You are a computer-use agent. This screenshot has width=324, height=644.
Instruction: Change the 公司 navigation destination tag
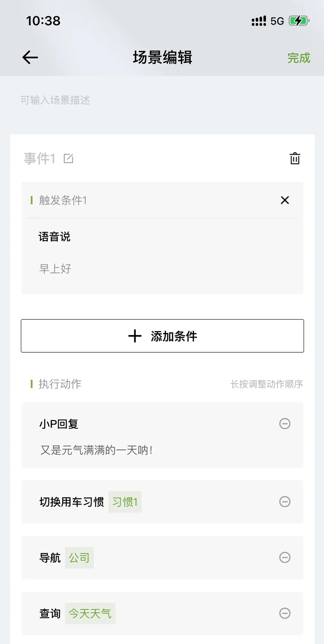pyautogui.click(x=79, y=558)
